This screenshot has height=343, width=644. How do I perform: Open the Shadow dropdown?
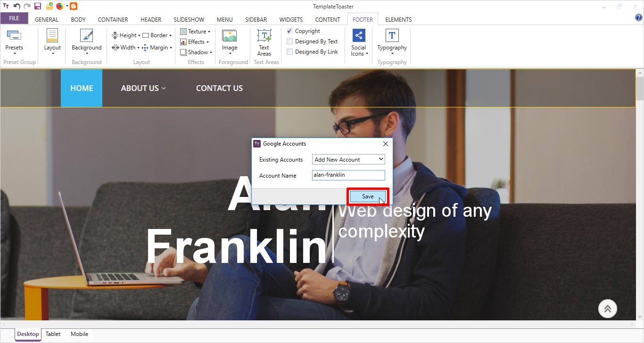click(197, 52)
